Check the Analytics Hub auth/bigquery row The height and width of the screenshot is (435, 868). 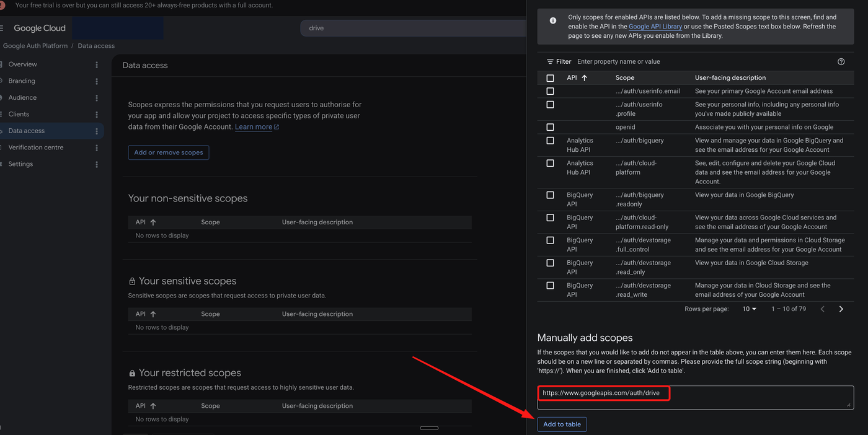tap(550, 141)
